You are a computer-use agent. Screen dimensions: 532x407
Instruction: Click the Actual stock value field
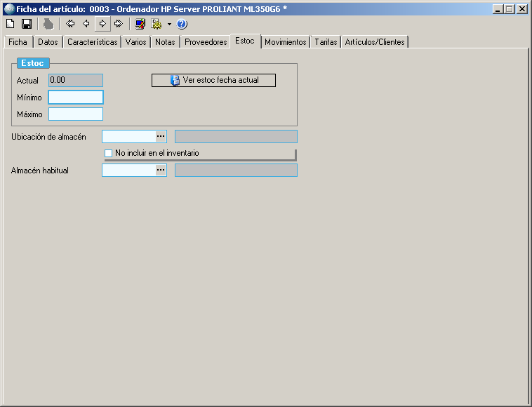point(76,81)
